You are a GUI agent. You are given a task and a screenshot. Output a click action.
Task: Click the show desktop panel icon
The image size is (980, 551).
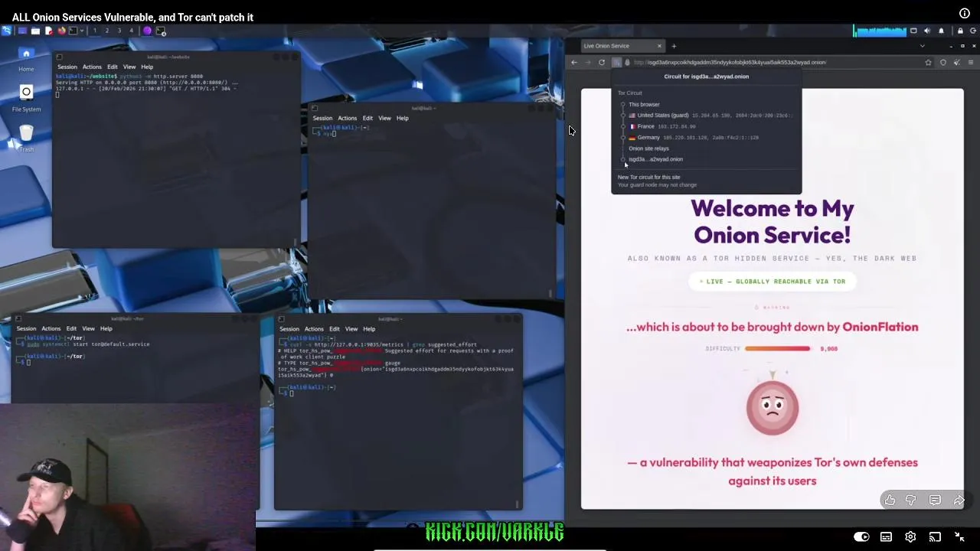[22, 31]
